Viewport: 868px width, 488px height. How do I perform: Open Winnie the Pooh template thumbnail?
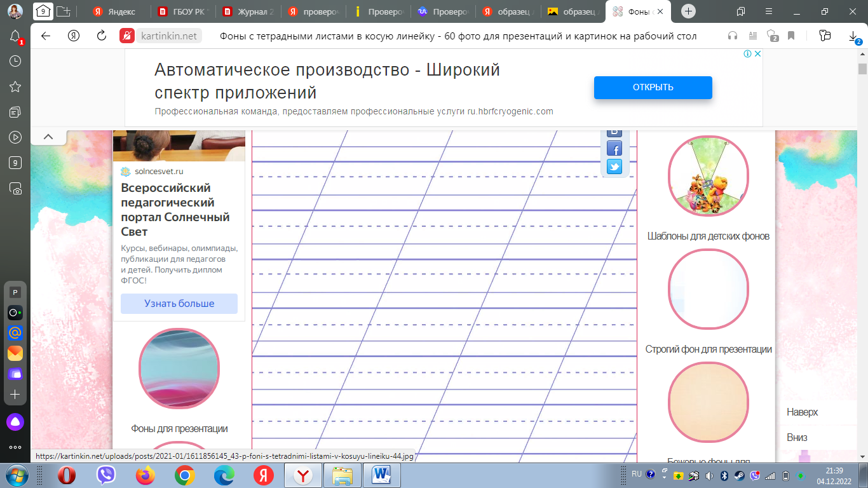tap(709, 176)
